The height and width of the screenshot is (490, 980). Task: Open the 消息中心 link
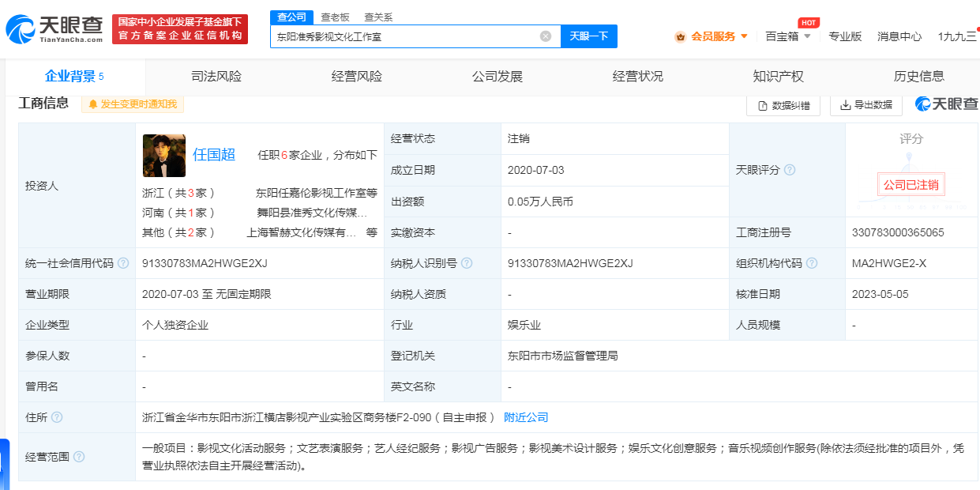point(899,36)
